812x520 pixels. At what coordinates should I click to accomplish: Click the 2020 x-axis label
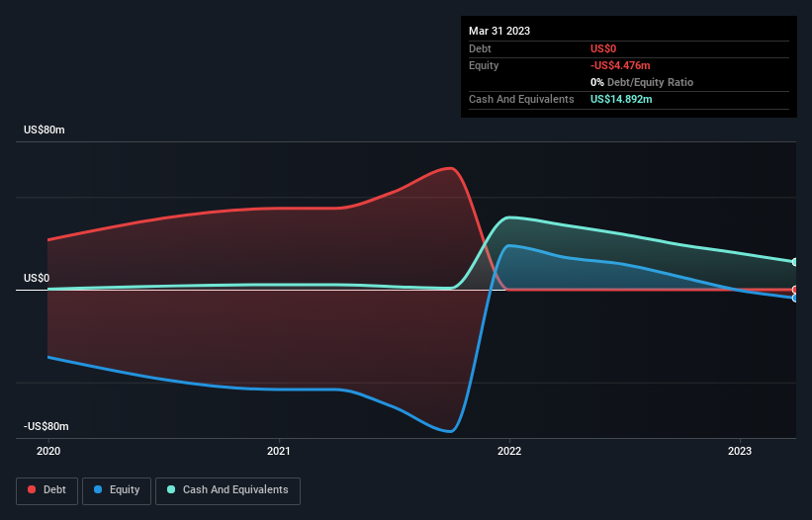pos(48,451)
